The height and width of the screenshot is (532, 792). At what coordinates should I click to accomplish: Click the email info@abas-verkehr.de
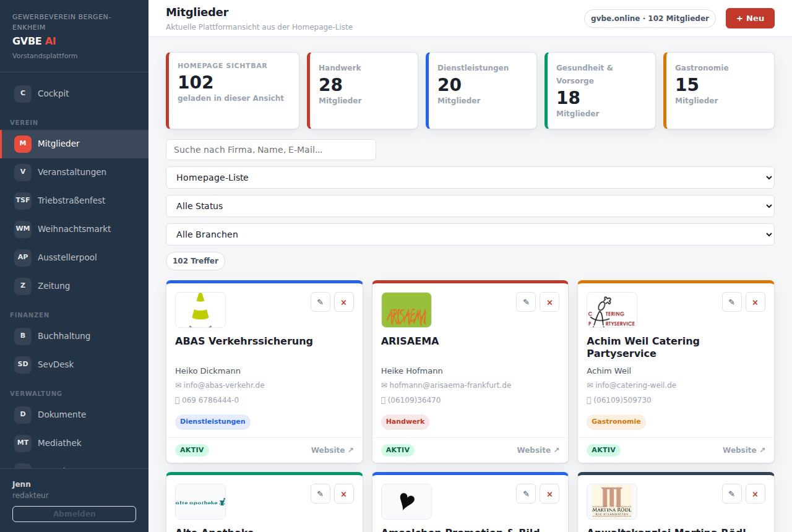[224, 385]
